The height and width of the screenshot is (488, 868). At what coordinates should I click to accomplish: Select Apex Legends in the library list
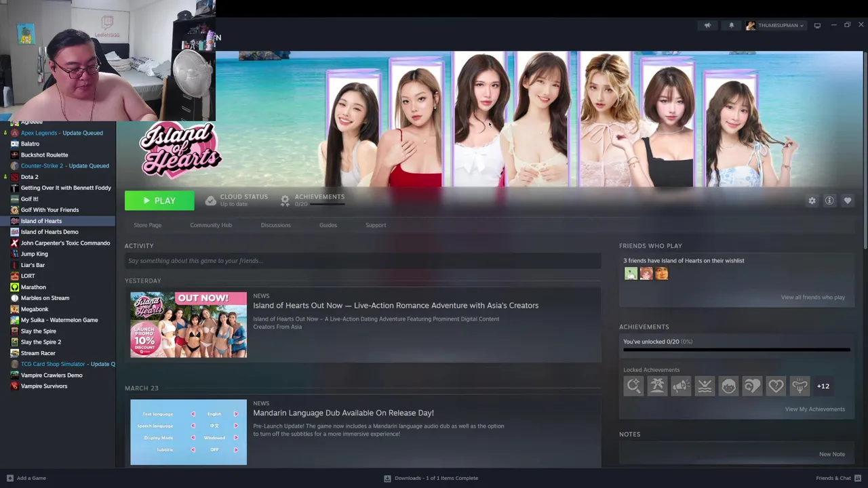click(62, 133)
